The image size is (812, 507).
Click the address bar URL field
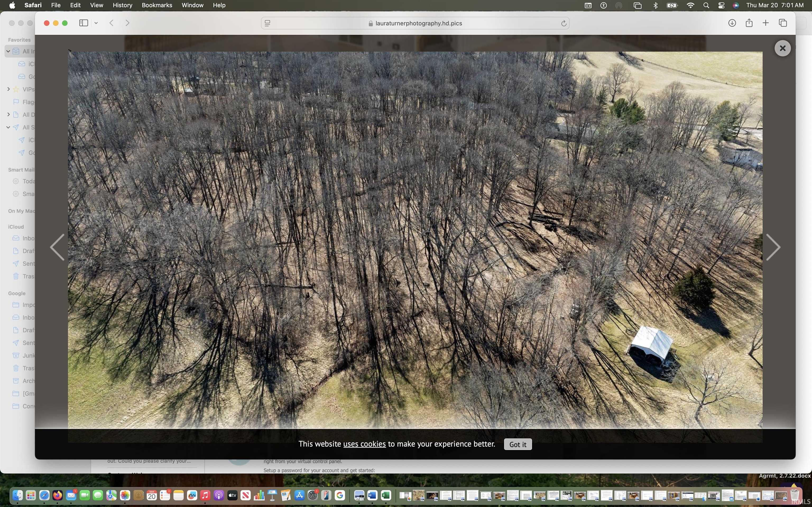tap(418, 23)
